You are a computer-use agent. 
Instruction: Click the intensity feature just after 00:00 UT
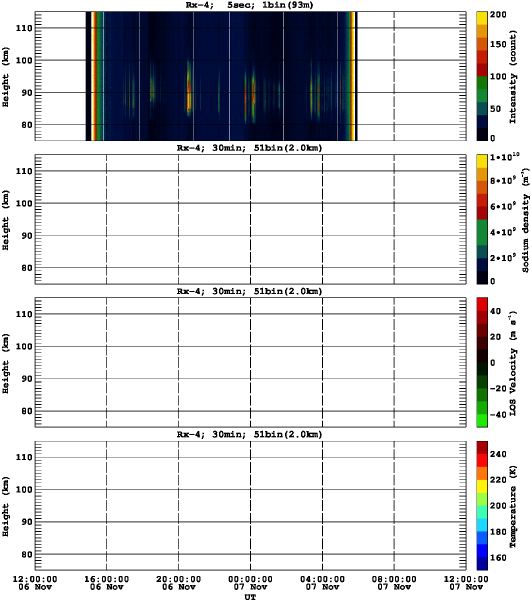click(253, 95)
